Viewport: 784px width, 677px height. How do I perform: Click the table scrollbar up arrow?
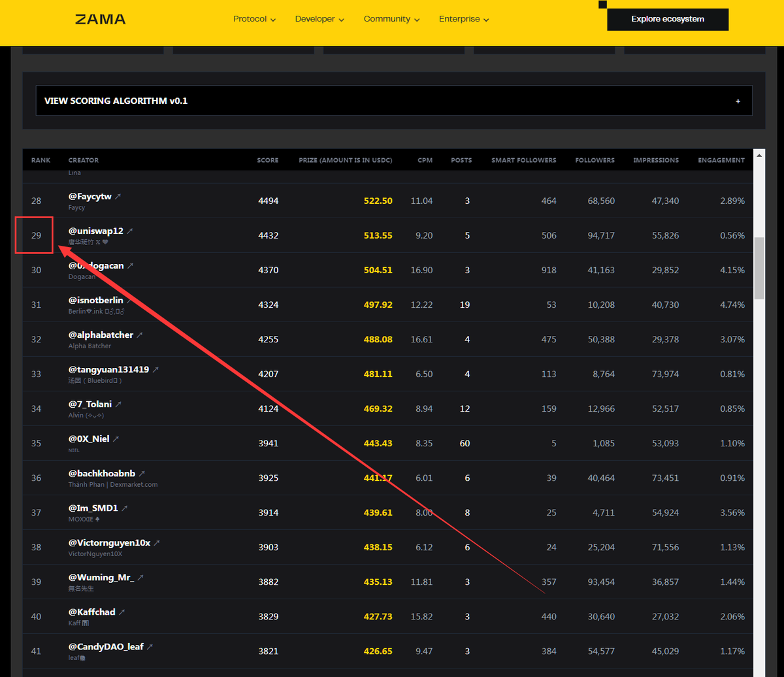(759, 155)
